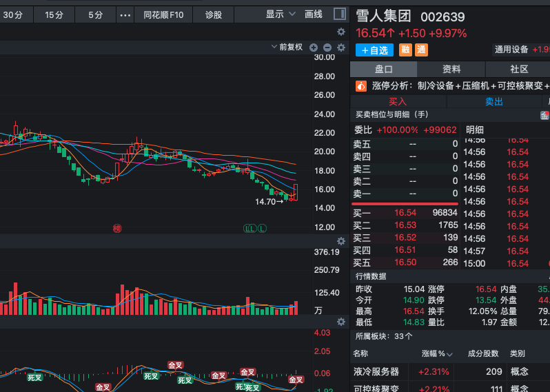
Task: Click the 买一 16.54 bid row
Action: pos(405,213)
